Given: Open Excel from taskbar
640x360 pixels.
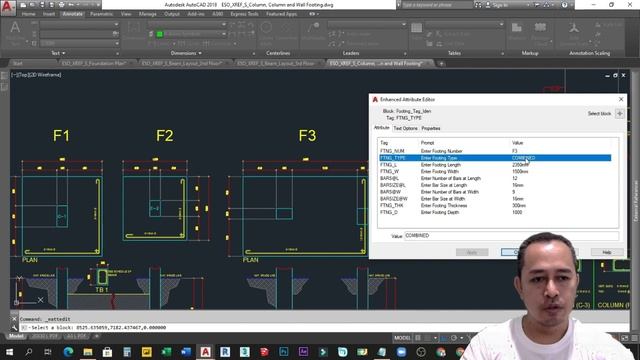Looking at the screenshot, I should (166, 351).
